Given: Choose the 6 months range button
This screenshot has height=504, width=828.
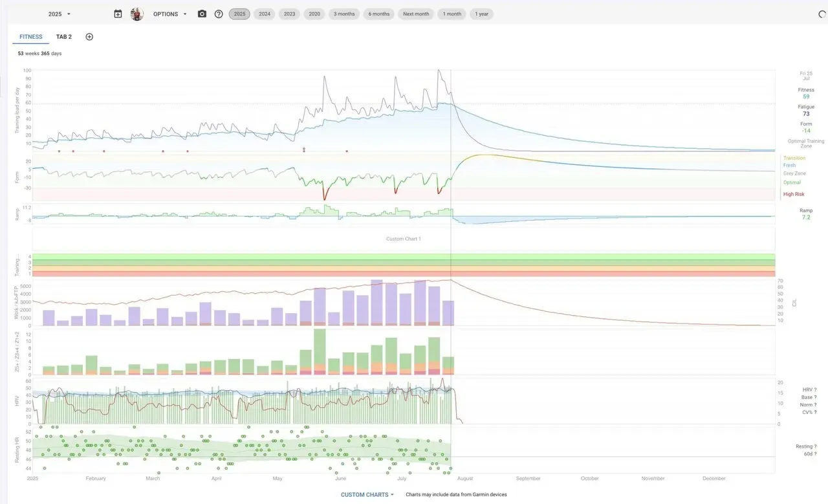Looking at the screenshot, I should click(379, 14).
